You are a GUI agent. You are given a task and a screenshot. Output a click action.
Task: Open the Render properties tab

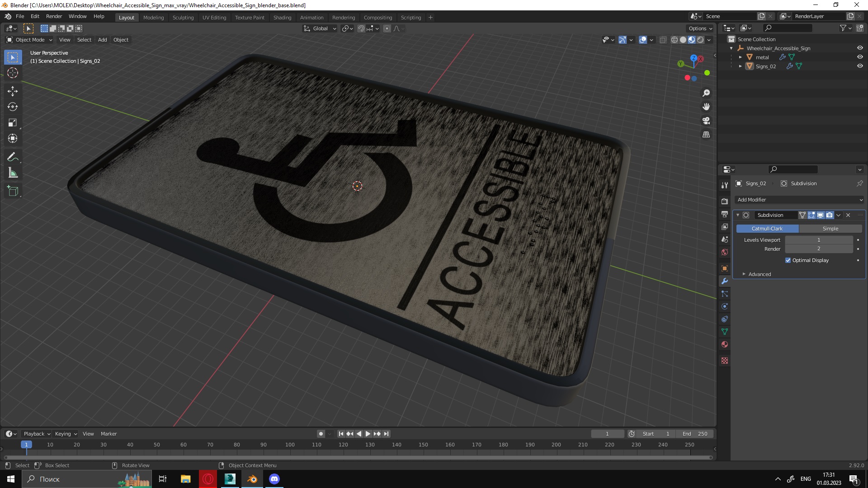pos(725,201)
